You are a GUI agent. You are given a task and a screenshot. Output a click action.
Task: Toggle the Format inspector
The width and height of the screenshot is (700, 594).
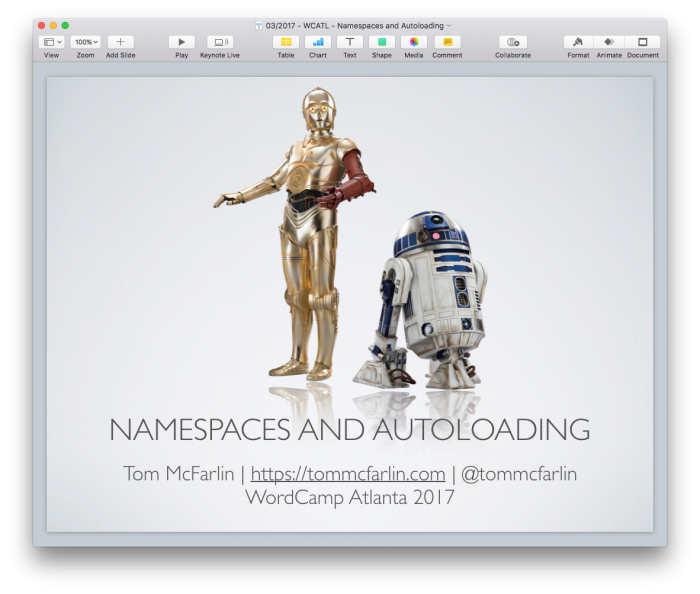[x=578, y=42]
